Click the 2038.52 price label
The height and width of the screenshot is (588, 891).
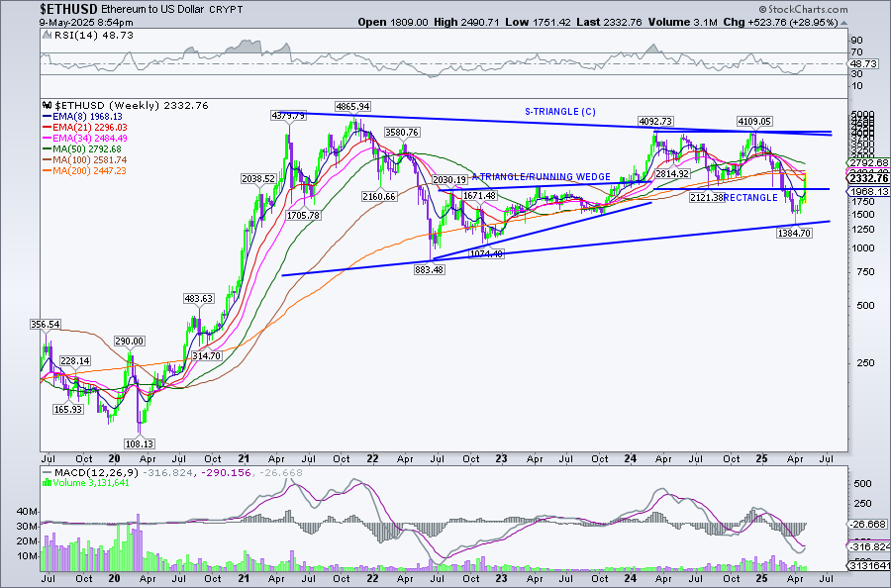[x=258, y=179]
